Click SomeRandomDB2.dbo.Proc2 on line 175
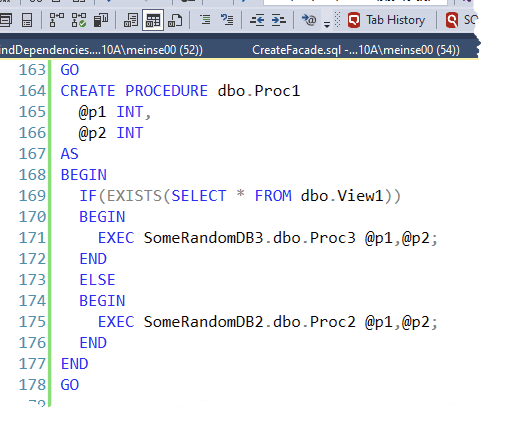The width and height of the screenshot is (505, 432). click(x=249, y=322)
